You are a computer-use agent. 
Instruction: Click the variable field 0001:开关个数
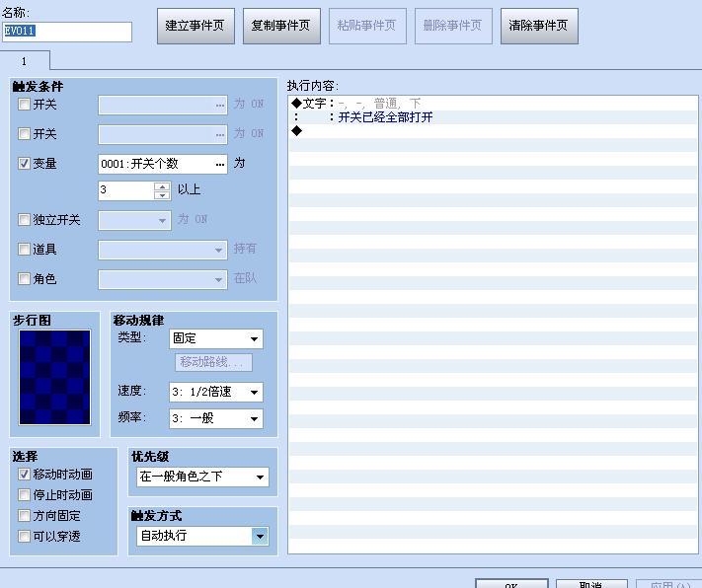tap(163, 164)
